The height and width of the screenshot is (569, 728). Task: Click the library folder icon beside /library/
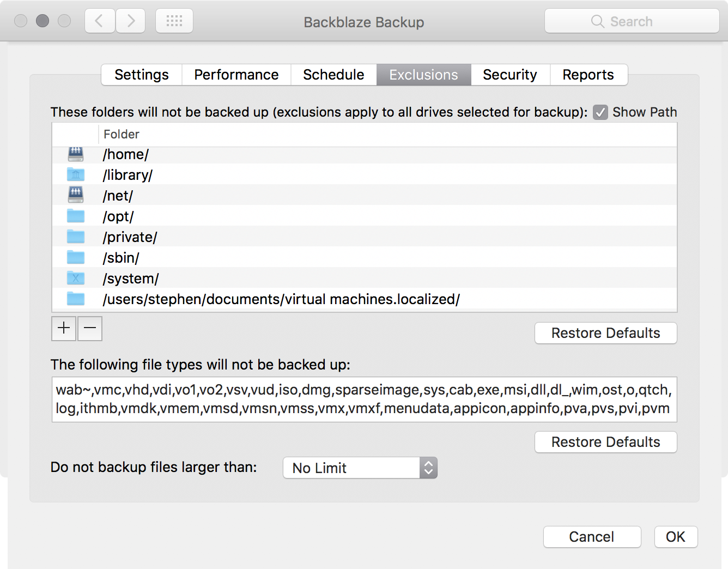[x=76, y=175]
